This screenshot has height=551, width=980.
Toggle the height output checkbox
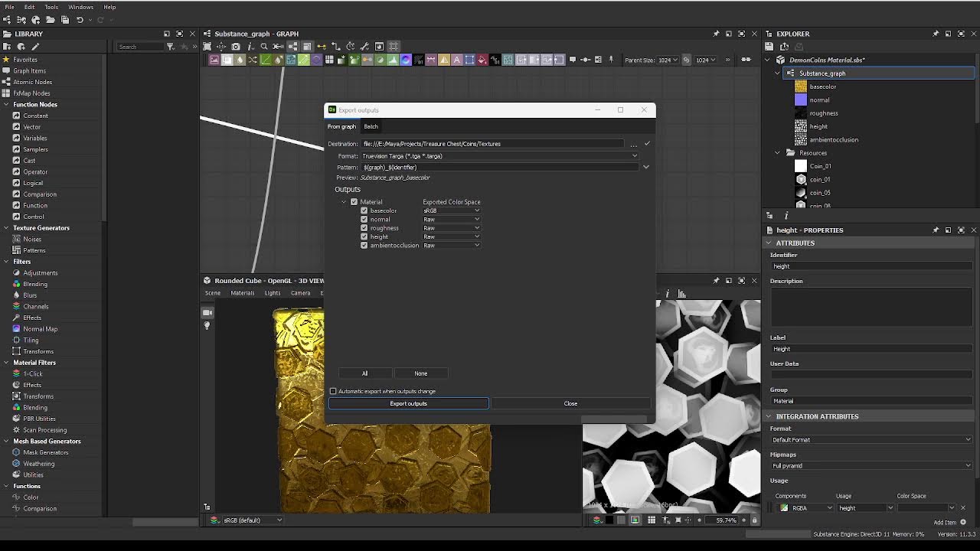[364, 236]
